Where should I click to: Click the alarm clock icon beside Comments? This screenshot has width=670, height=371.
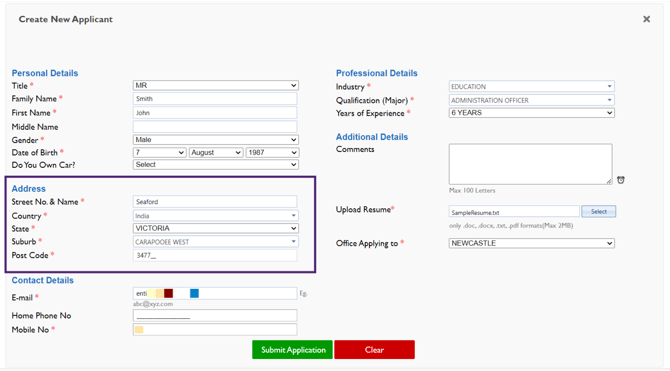(620, 180)
